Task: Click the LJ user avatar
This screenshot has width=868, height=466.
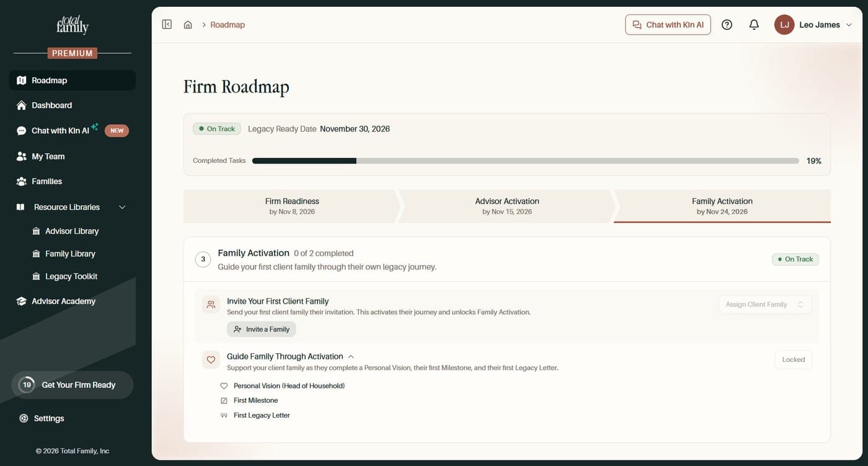Action: pos(784,25)
